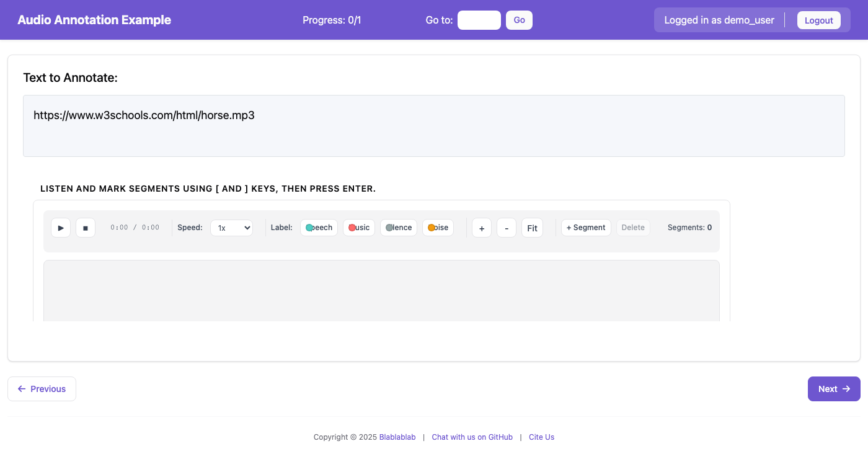Click the Fit zoom button
Image resolution: width=868 pixels, height=472 pixels.
coord(532,228)
